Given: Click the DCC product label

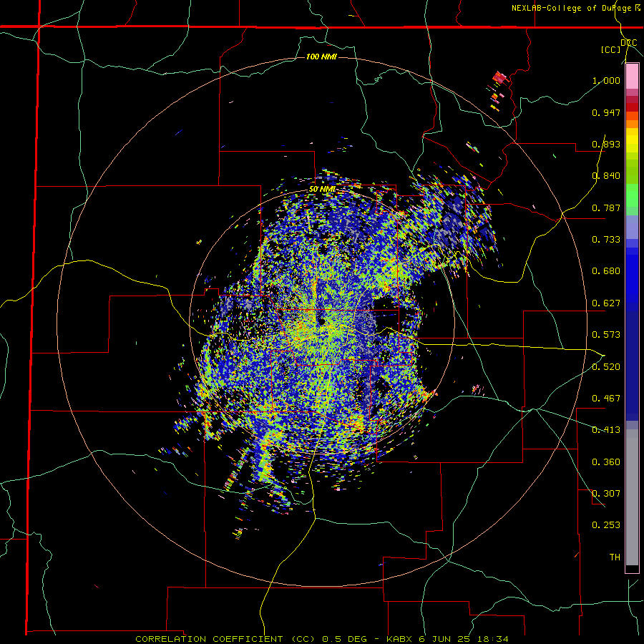Looking at the screenshot, I should point(629,43).
